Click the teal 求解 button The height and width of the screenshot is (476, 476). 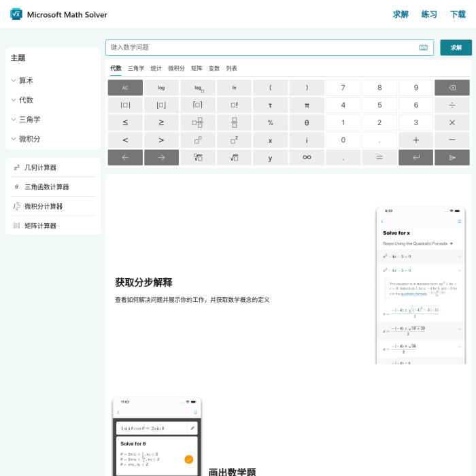pos(456,48)
